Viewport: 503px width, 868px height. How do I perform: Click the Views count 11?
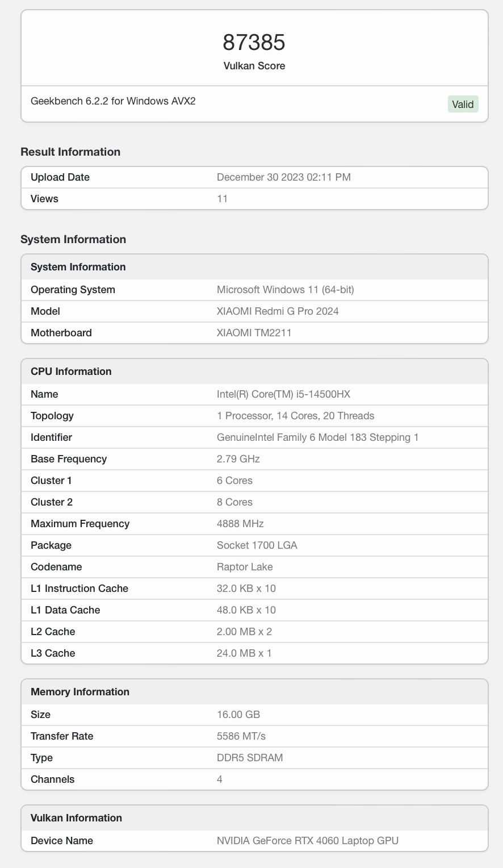point(222,199)
